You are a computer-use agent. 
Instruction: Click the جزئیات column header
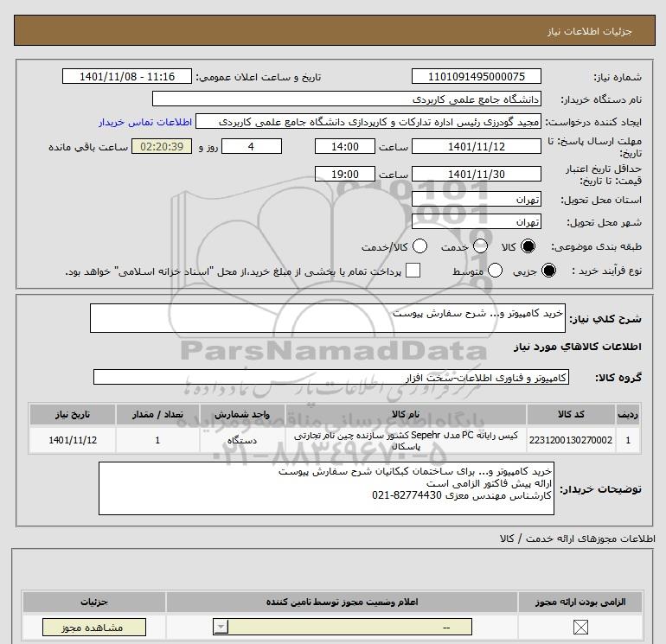pos(94,602)
